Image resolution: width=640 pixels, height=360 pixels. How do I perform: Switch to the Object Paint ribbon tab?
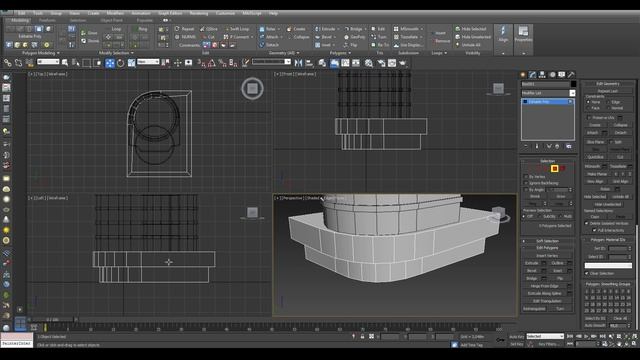[111, 20]
